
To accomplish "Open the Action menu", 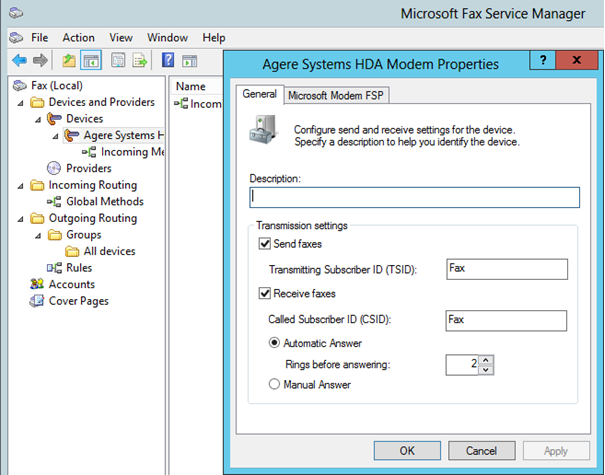I will 79,37.
